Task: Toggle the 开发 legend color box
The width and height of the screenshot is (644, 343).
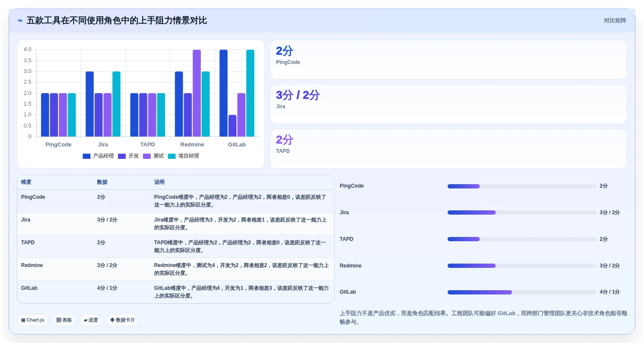Action: pos(122,156)
